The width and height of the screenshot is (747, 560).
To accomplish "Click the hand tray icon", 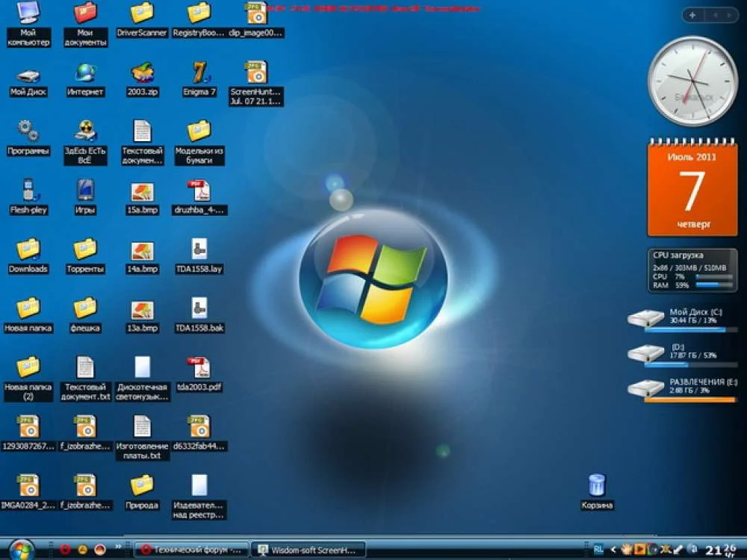I will click(627, 550).
